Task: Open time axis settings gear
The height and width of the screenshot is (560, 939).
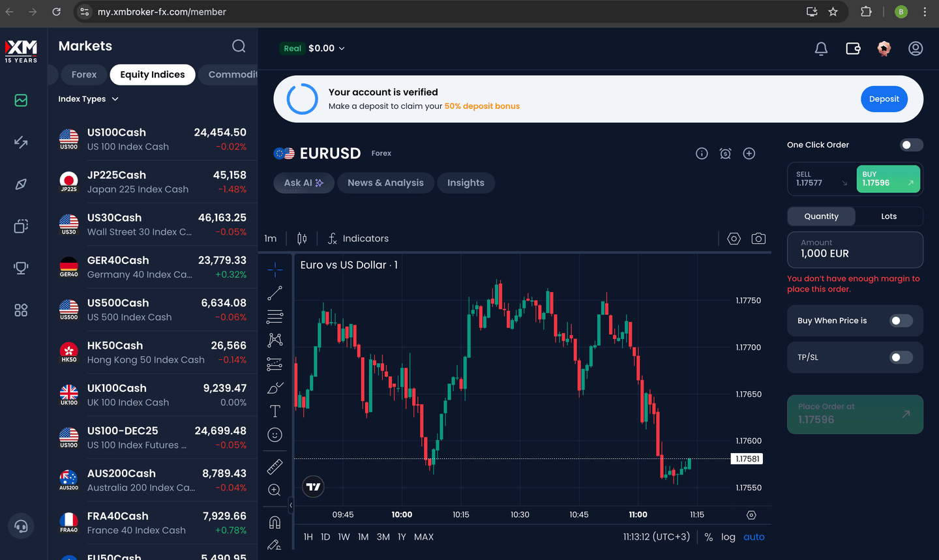Action: (x=751, y=515)
